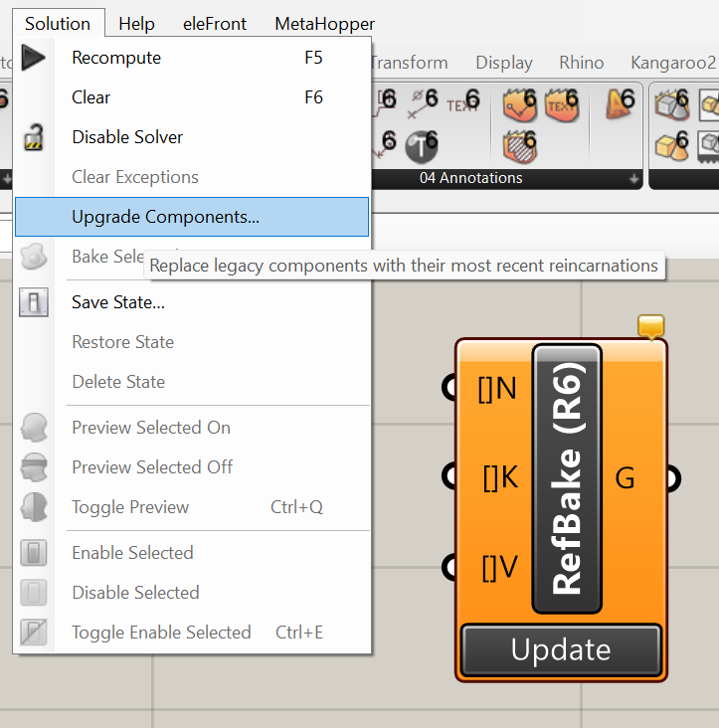Open the Solution menu
Screen dimensions: 719x728
click(58, 24)
